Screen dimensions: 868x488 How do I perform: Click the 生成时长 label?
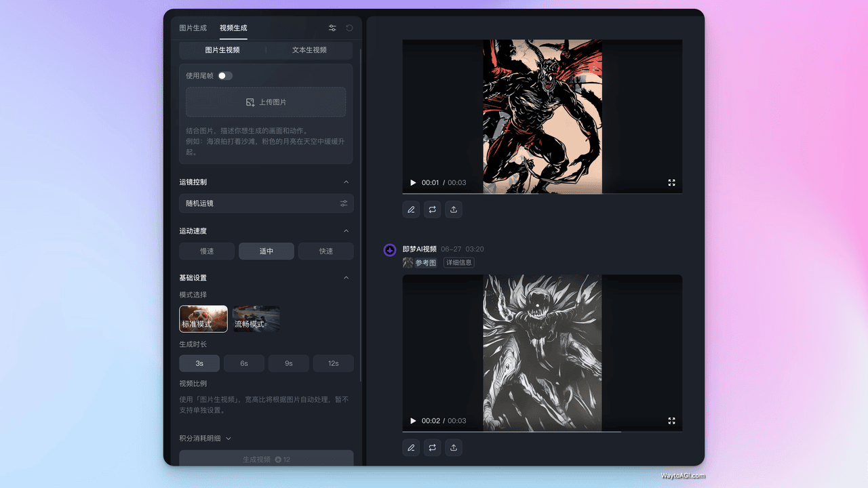(x=193, y=344)
